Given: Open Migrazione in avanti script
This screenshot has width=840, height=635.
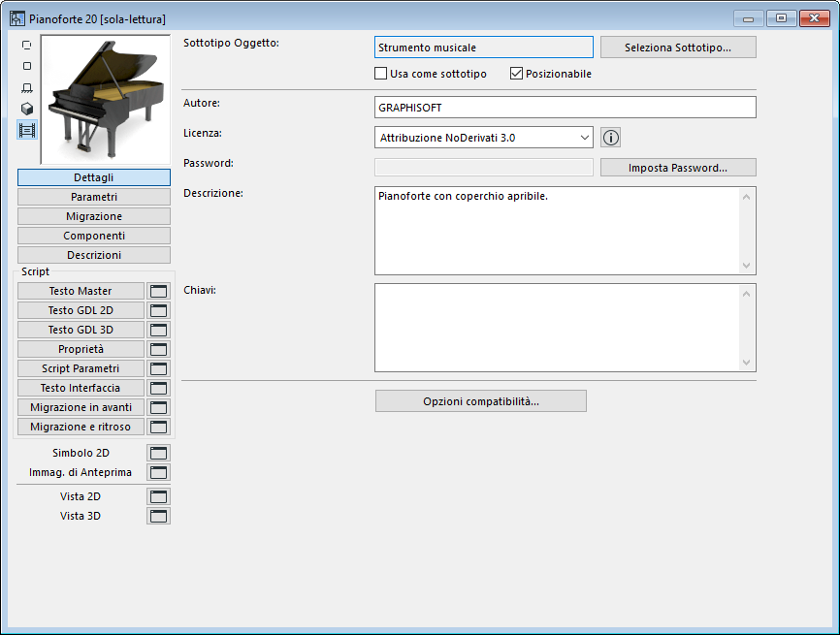Looking at the screenshot, I should pos(81,407).
